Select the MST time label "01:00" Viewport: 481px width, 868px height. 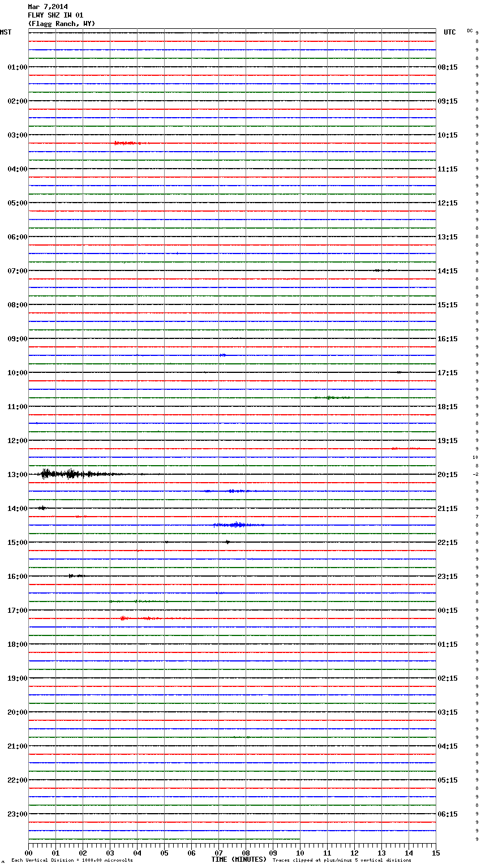(x=17, y=67)
